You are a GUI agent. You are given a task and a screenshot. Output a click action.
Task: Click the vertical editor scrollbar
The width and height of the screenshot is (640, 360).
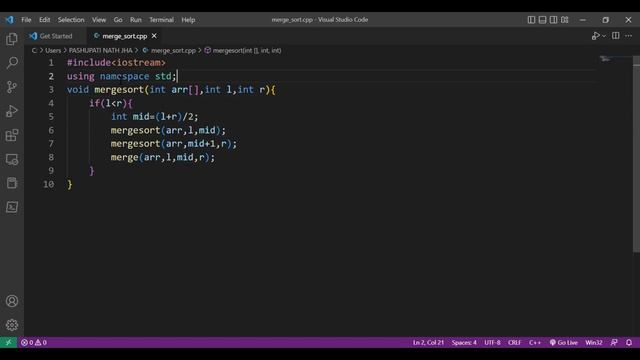[636, 155]
